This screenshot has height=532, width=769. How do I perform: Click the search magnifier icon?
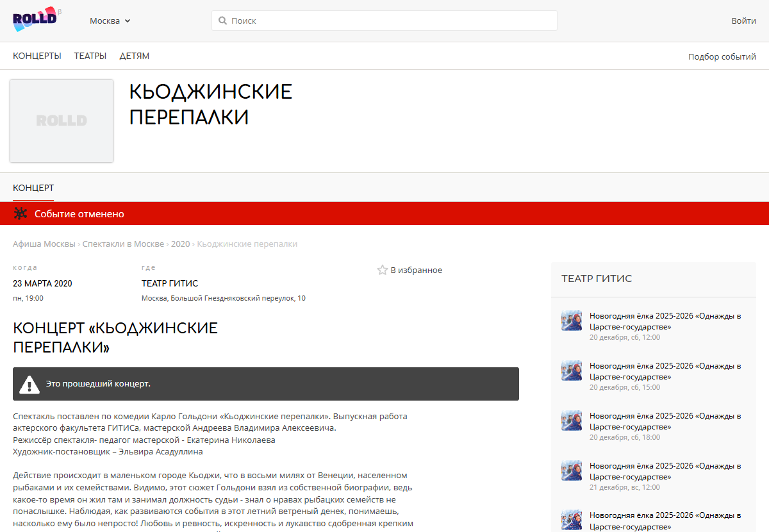(x=222, y=21)
